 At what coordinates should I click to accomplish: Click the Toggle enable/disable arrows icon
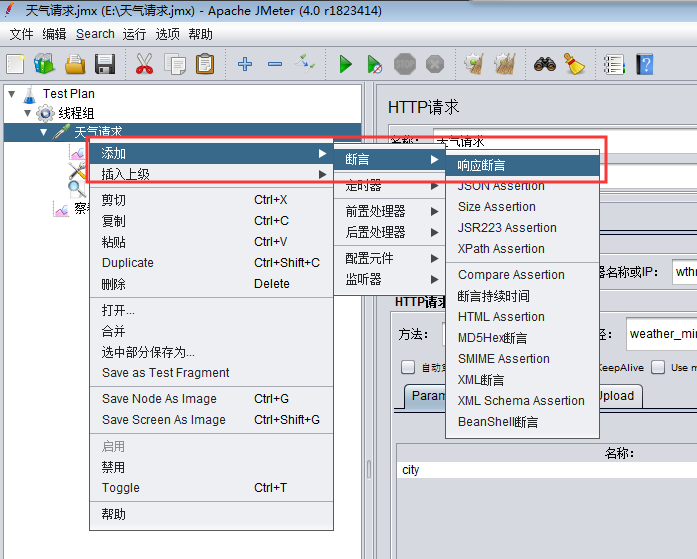pos(305,64)
